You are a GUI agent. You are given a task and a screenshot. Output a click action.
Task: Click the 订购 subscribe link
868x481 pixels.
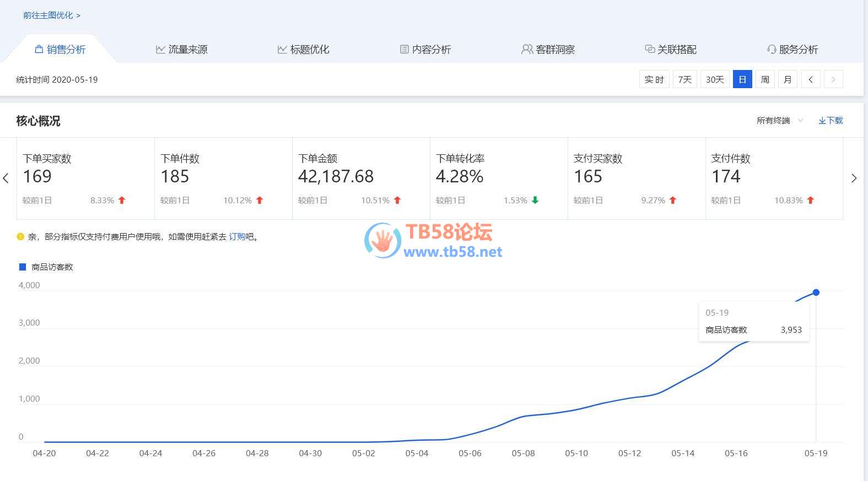pos(237,237)
